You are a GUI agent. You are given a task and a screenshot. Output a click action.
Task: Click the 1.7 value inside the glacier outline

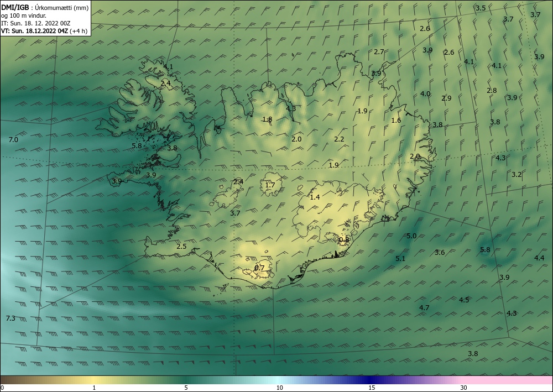coord(270,185)
